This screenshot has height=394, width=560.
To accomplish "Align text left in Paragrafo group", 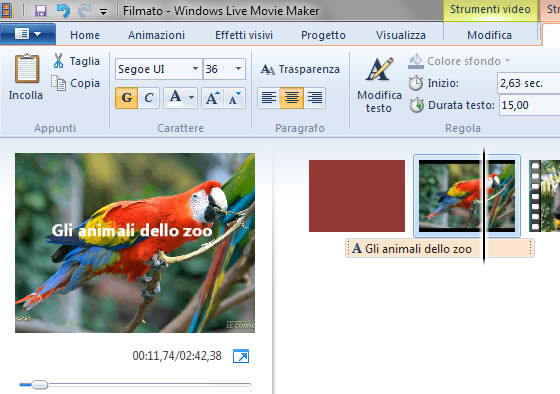I will tap(269, 98).
